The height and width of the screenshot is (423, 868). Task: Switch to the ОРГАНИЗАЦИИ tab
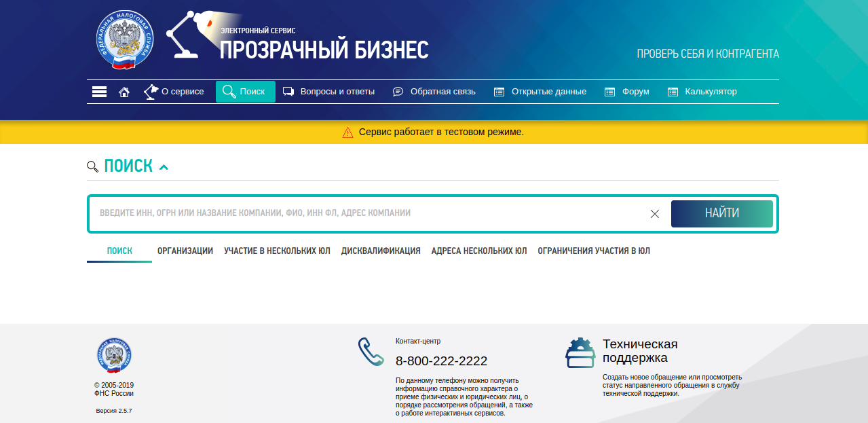185,251
